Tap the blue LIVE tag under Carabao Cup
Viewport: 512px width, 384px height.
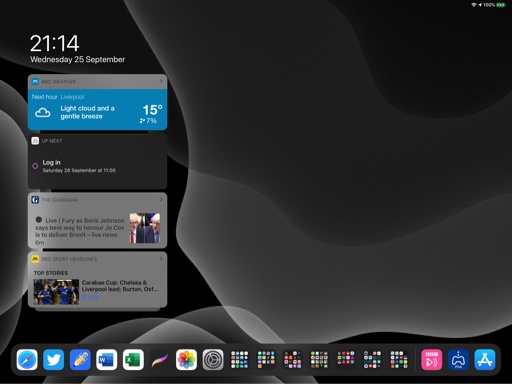click(x=90, y=297)
